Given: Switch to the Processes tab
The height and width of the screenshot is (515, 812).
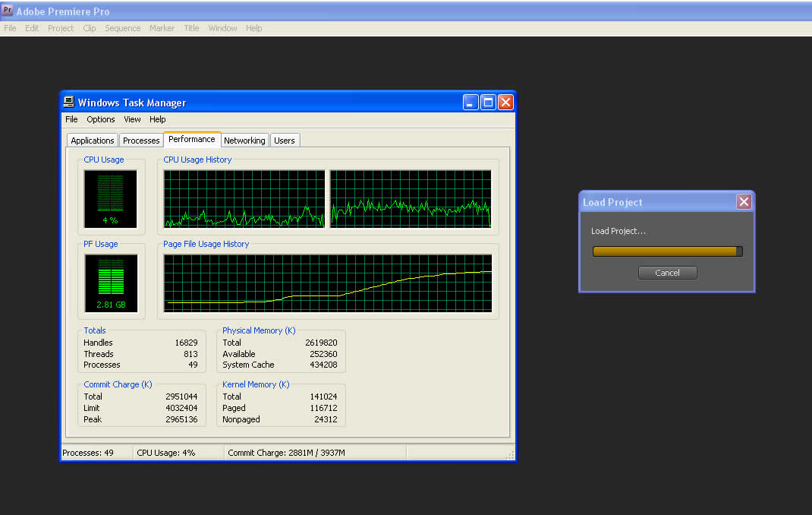Looking at the screenshot, I should (x=141, y=141).
